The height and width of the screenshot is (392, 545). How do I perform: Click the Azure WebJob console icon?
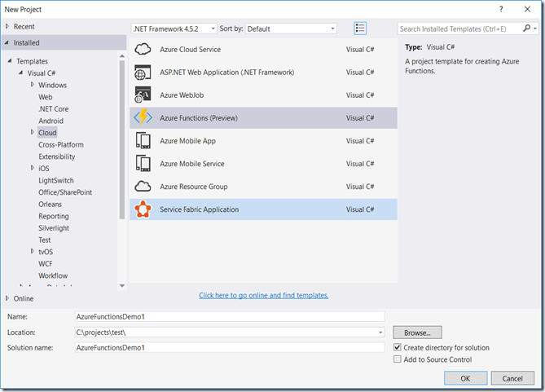143,95
